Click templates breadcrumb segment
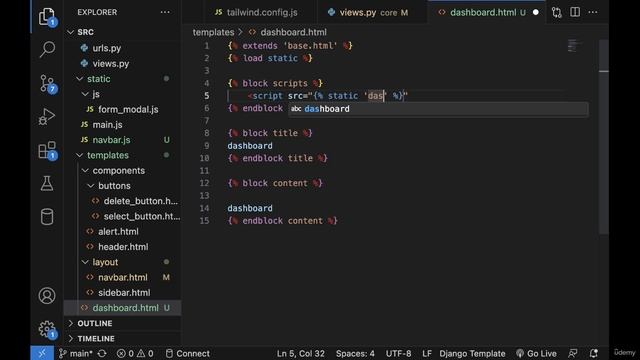The image size is (640, 360). tap(213, 32)
